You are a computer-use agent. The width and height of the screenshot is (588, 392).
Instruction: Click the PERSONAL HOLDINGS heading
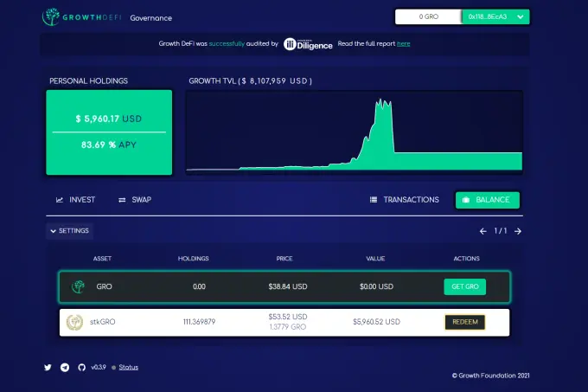88,81
